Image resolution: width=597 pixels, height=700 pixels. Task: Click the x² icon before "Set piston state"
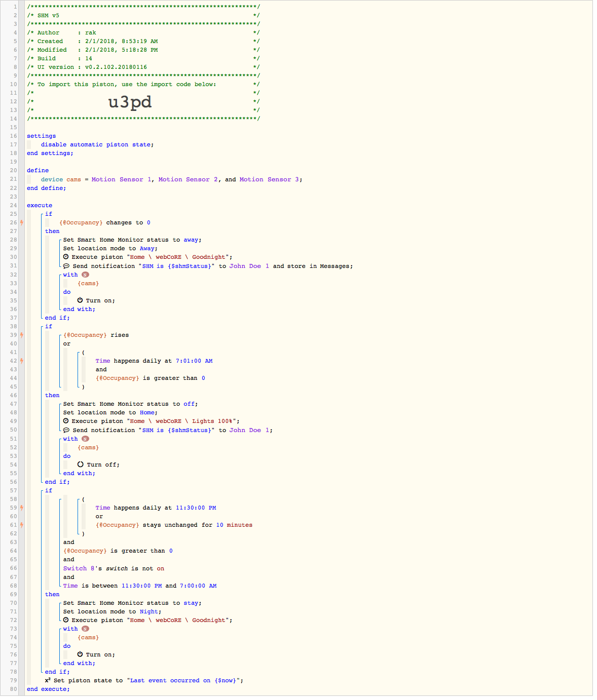[x=48, y=680]
